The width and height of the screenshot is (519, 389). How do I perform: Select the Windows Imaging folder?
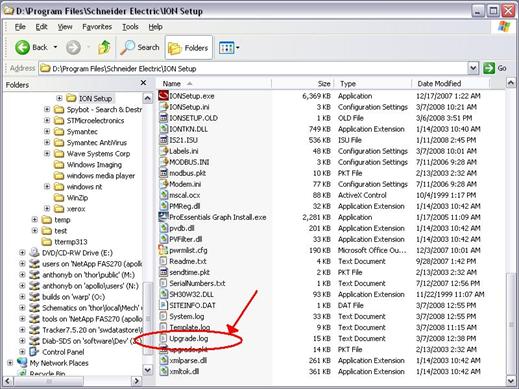(94, 165)
